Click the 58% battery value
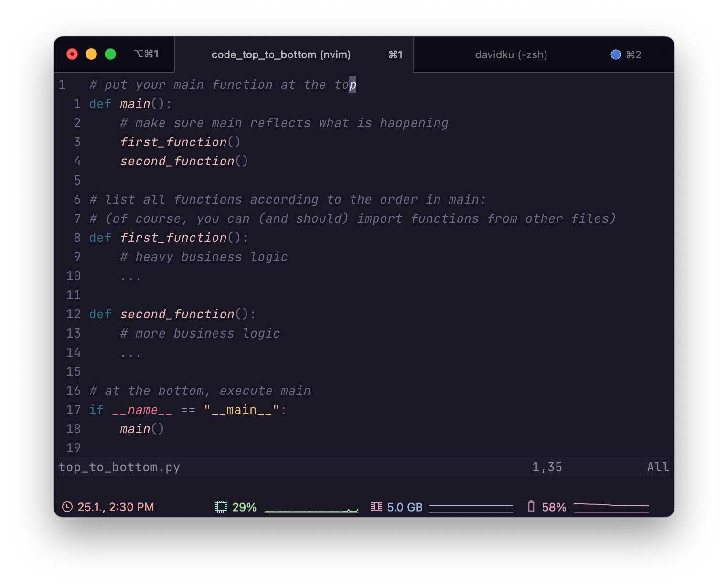The width and height of the screenshot is (728, 588). (x=554, y=507)
